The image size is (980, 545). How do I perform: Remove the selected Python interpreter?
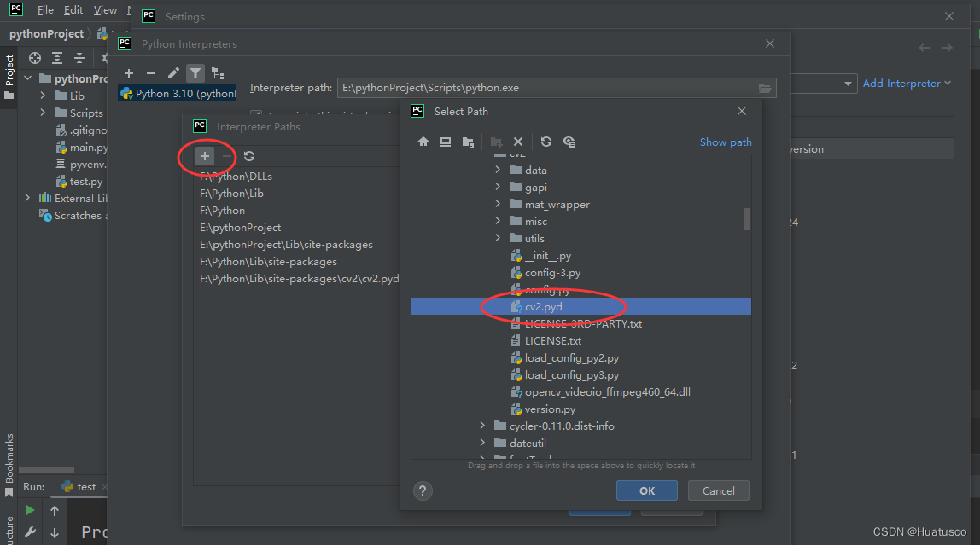point(151,73)
